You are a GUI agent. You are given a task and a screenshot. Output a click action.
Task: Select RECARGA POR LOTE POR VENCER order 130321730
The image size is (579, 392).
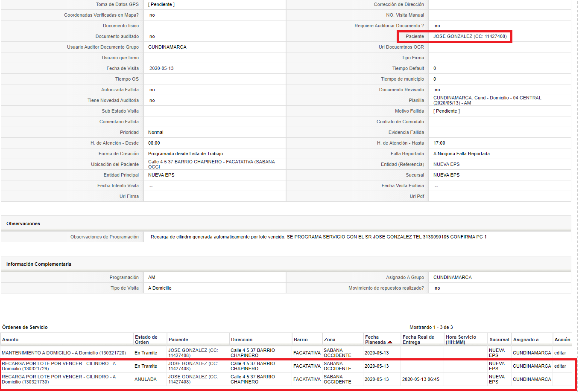[59, 379]
